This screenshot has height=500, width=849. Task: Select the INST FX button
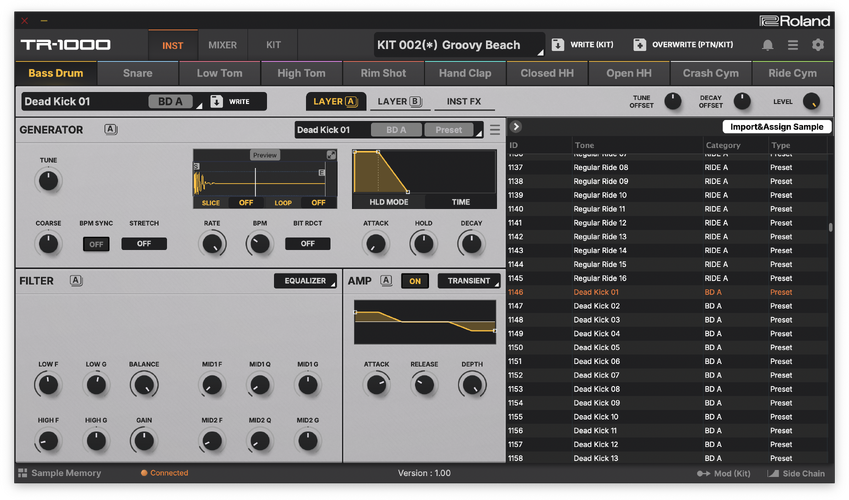point(463,101)
